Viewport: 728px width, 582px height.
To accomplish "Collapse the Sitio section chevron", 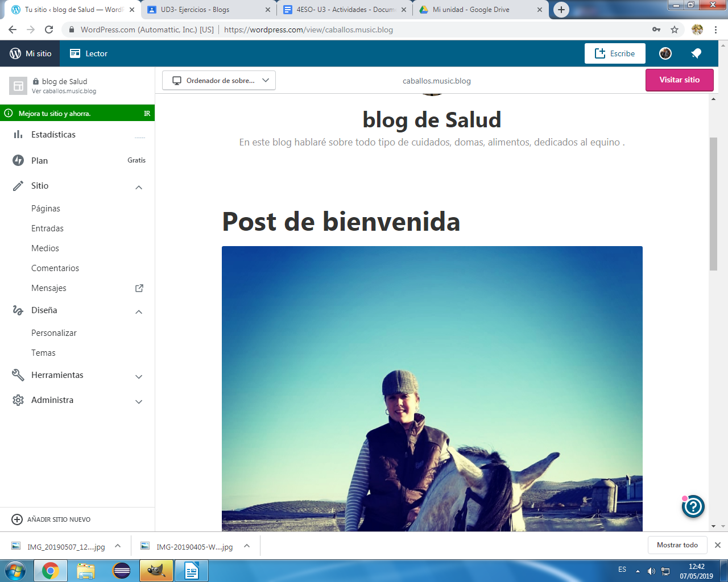I will (x=139, y=187).
